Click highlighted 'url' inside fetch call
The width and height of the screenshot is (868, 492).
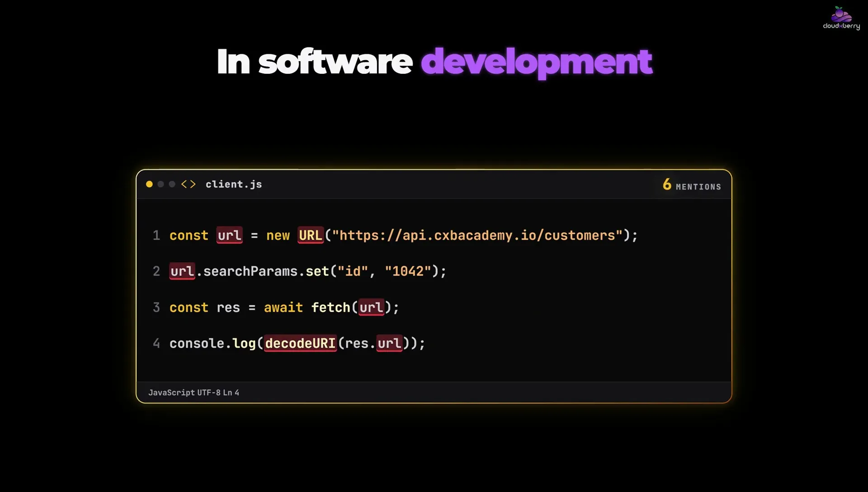coord(371,307)
